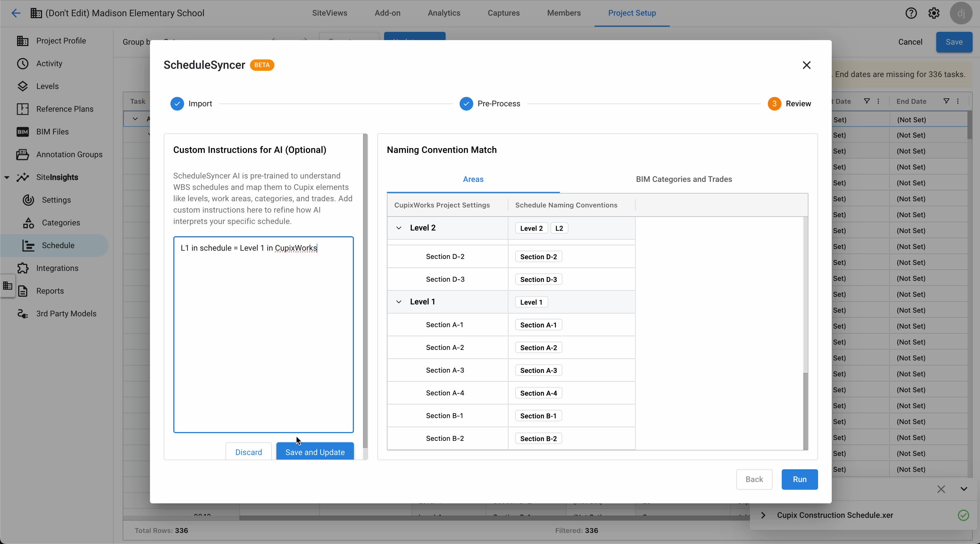Click the custom AI instructions text area
The height and width of the screenshot is (544, 980).
(x=263, y=335)
